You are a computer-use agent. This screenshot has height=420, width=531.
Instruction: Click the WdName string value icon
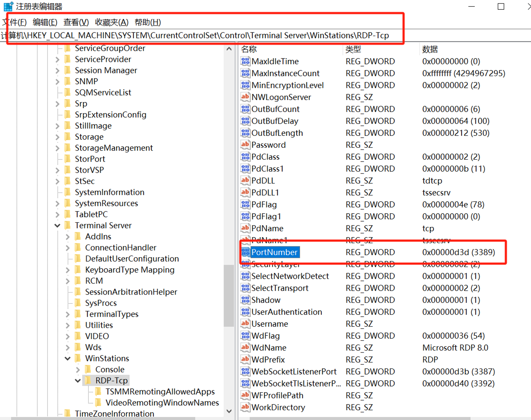(x=245, y=348)
